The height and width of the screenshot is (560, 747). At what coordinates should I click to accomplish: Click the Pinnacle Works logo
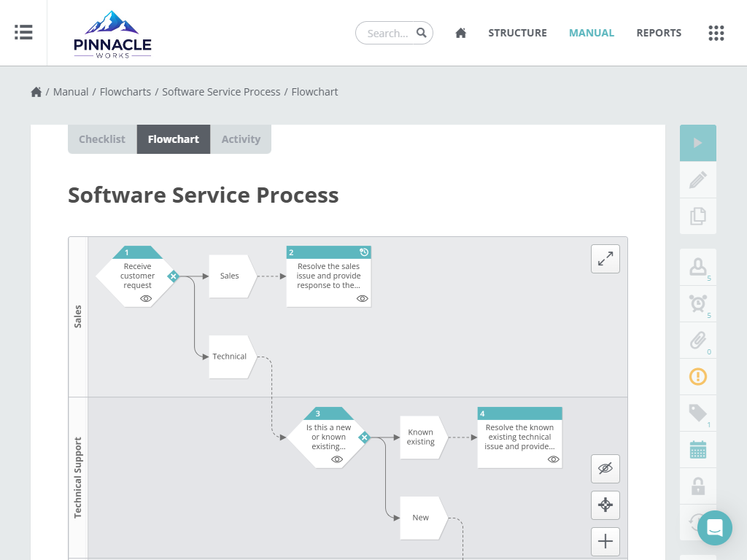coord(112,34)
